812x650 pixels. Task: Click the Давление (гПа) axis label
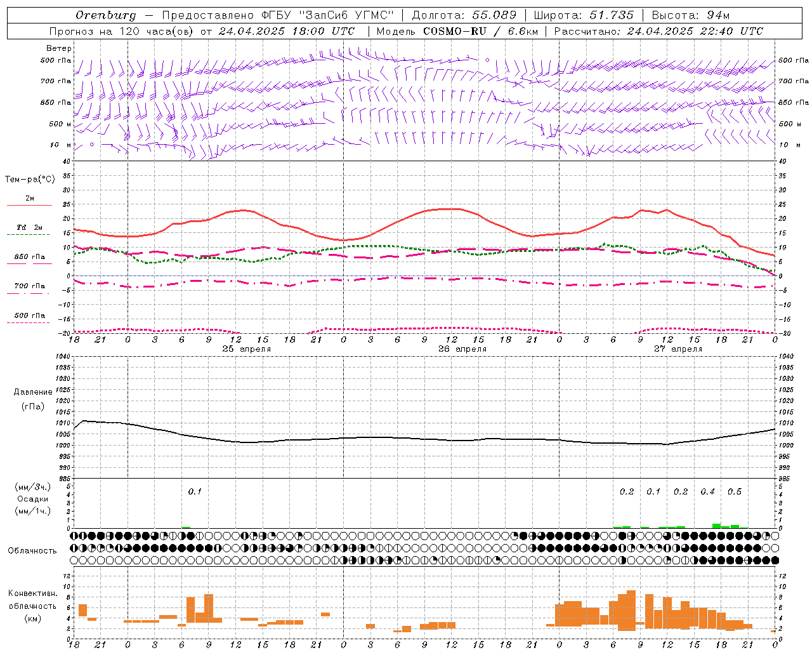click(32, 399)
